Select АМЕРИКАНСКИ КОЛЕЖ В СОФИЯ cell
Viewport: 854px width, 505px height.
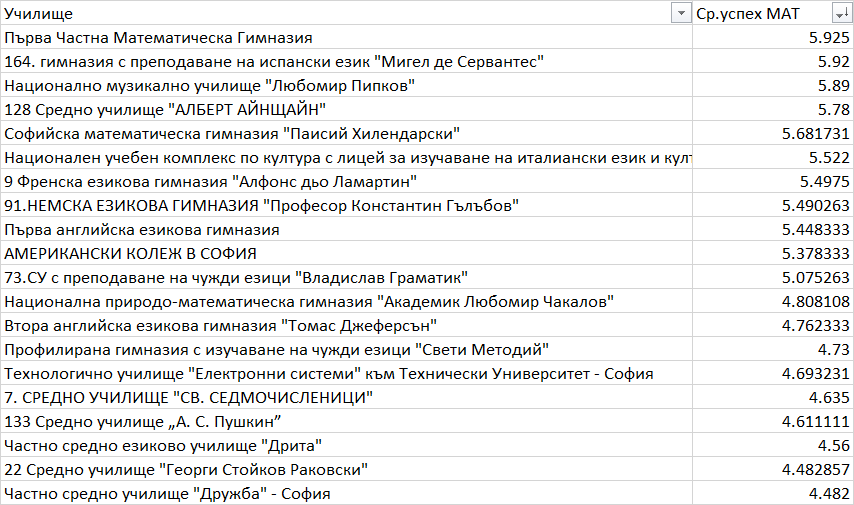[131, 254]
